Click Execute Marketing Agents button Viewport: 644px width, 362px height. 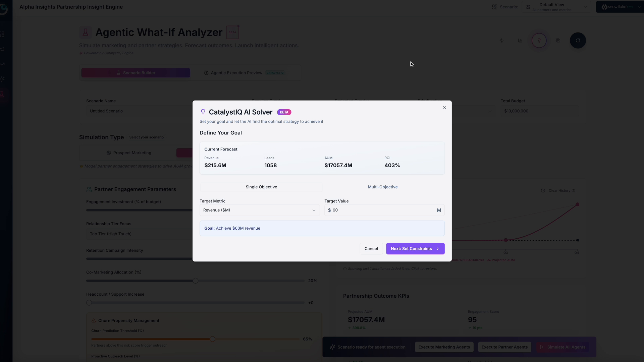tap(444, 347)
